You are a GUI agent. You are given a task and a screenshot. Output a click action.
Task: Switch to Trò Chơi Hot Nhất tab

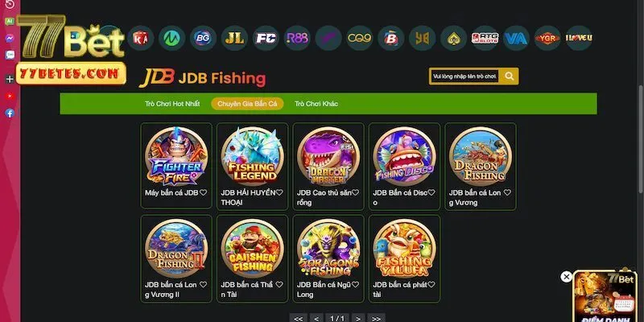tap(172, 104)
